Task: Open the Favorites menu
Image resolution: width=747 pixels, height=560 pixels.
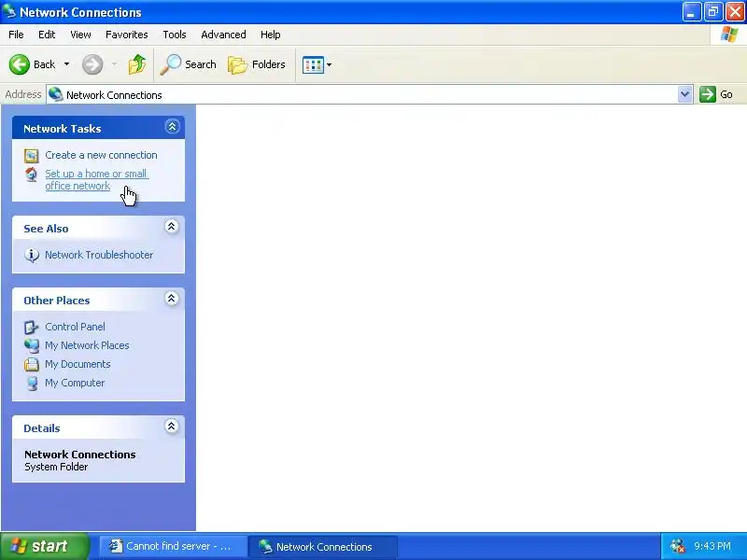Action: tap(127, 35)
